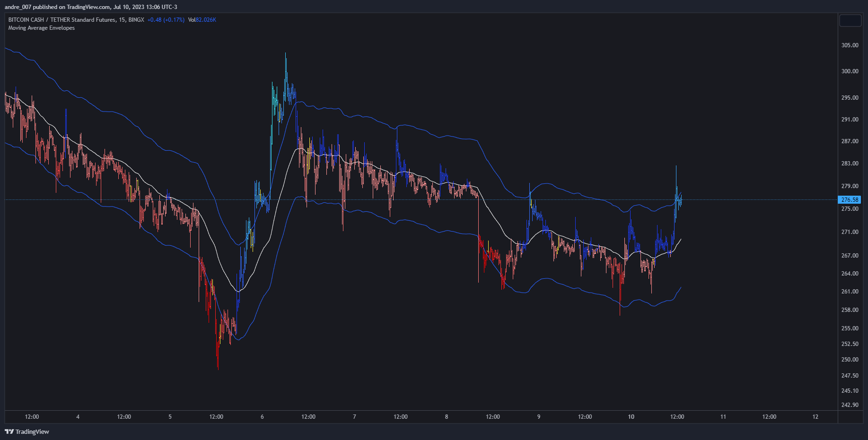
Task: Click day 5 on the time axis
Action: click(x=170, y=417)
